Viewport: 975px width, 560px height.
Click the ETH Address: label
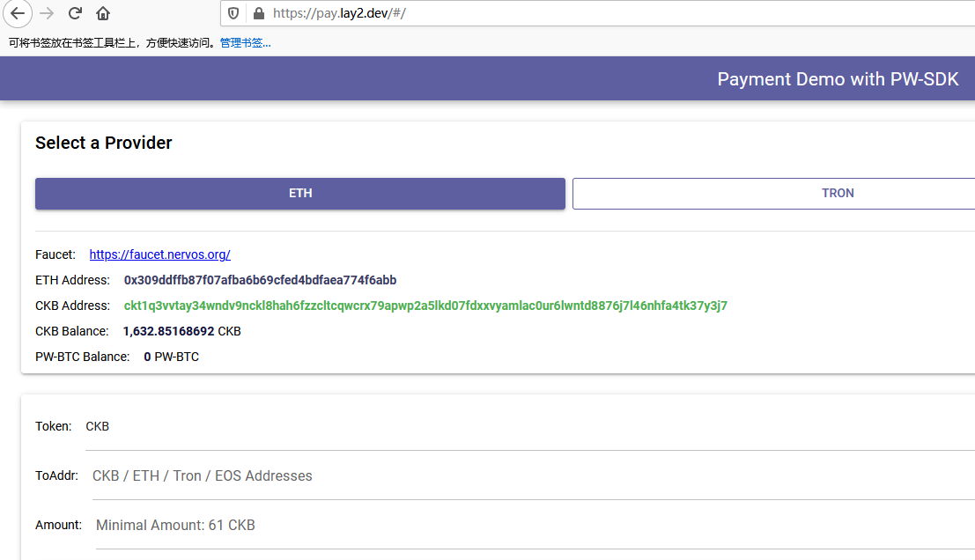click(73, 280)
